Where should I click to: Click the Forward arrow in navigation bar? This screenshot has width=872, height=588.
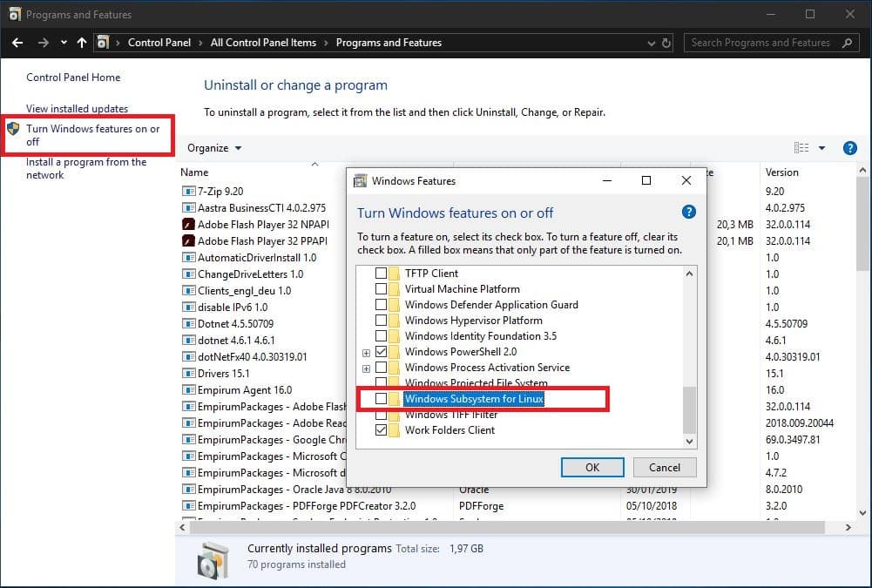43,43
